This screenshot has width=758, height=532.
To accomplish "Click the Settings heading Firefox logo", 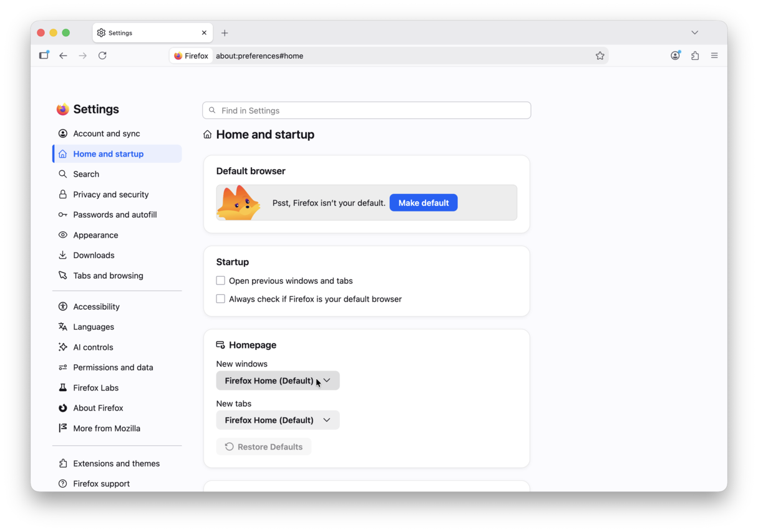I will tap(62, 110).
